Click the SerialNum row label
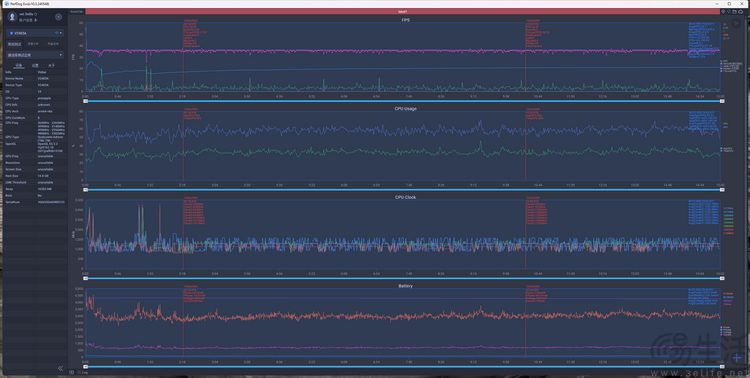This screenshot has height=378, width=750. [x=12, y=202]
